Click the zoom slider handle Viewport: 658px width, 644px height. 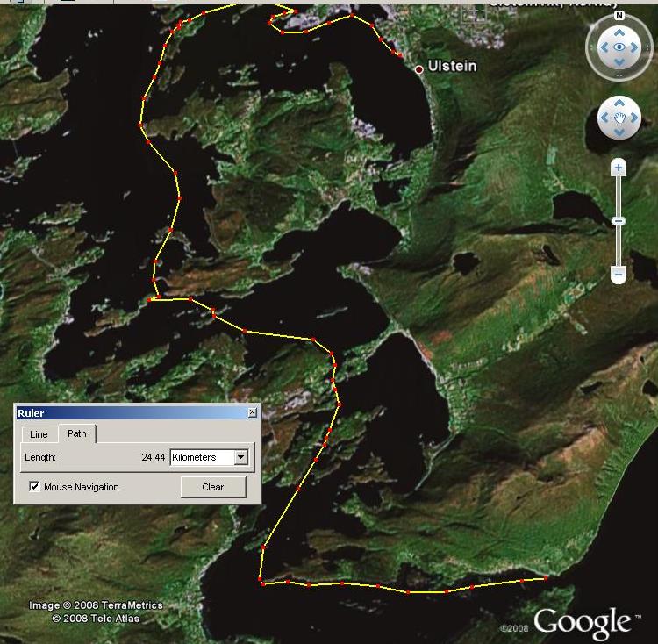pos(619,221)
